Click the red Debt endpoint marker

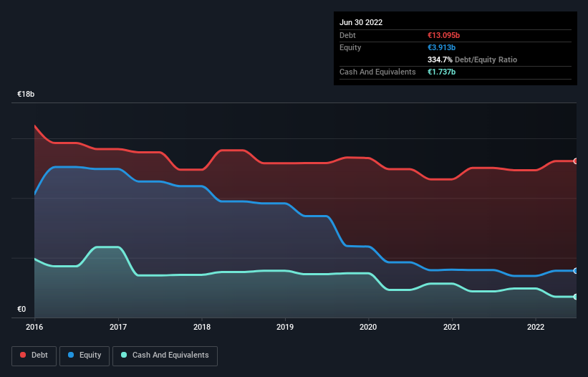pos(576,161)
